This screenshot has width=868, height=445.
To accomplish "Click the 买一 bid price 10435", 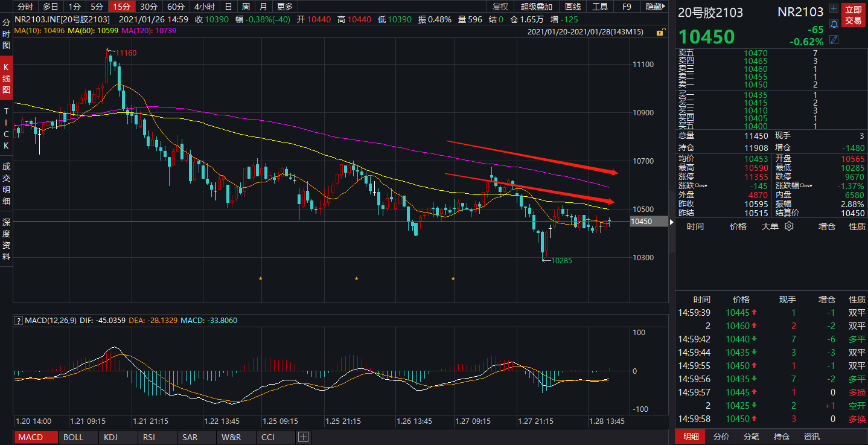I will pos(755,95).
